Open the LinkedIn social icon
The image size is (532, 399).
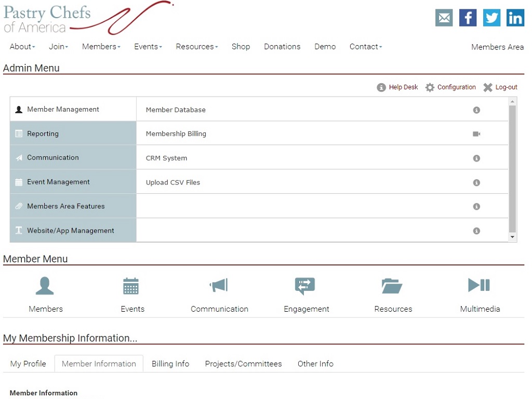coord(515,18)
